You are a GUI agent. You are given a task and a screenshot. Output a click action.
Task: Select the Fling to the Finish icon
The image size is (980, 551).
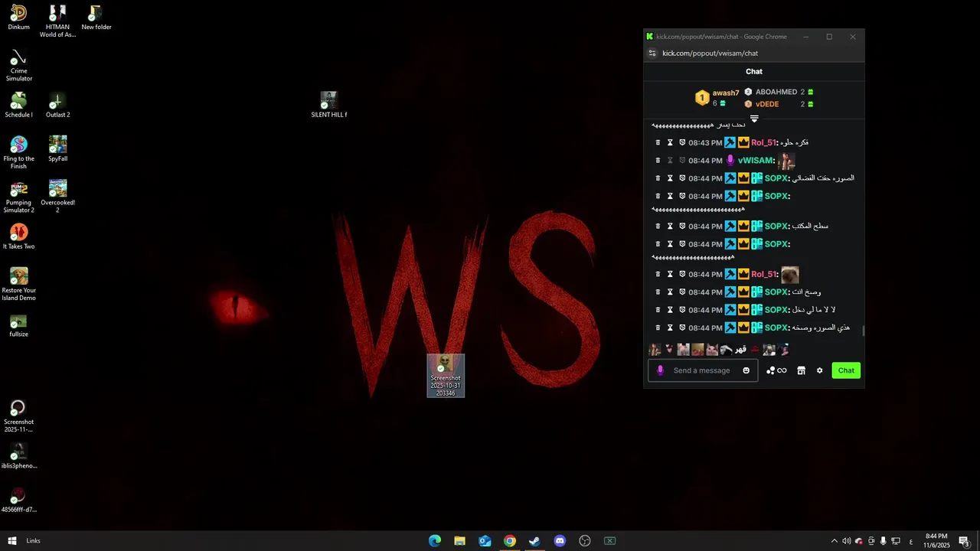pyautogui.click(x=19, y=153)
